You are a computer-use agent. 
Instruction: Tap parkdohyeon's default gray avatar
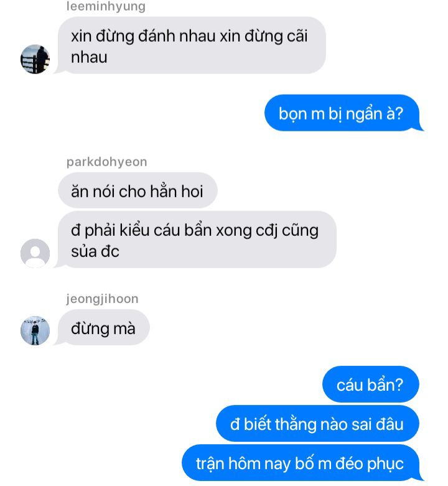tap(35, 253)
